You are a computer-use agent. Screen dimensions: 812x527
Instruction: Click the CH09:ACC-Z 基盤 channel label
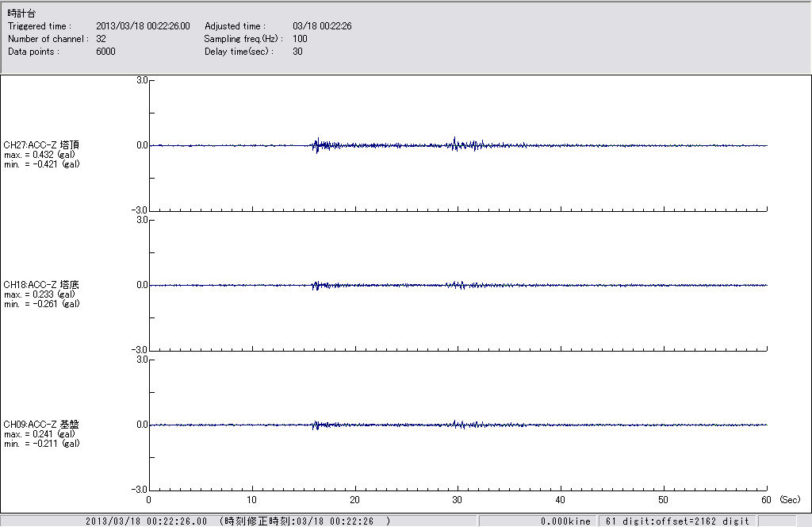click(x=41, y=425)
